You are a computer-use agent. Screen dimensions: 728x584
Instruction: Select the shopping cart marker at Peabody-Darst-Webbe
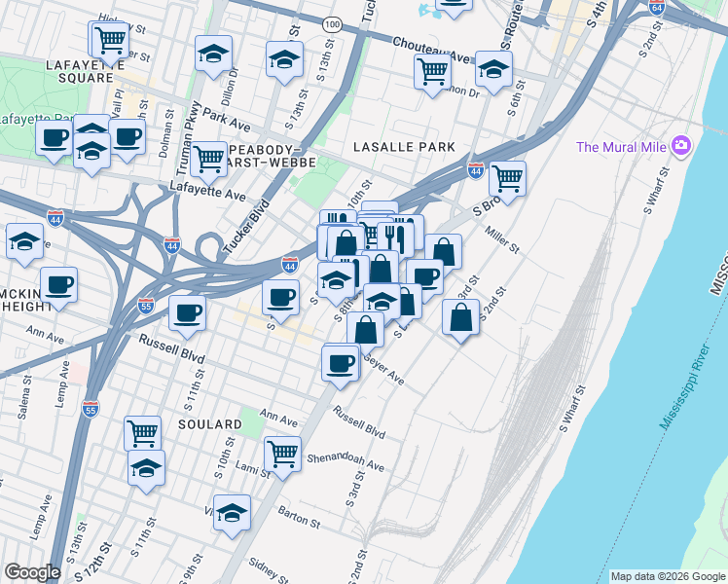pos(209,161)
